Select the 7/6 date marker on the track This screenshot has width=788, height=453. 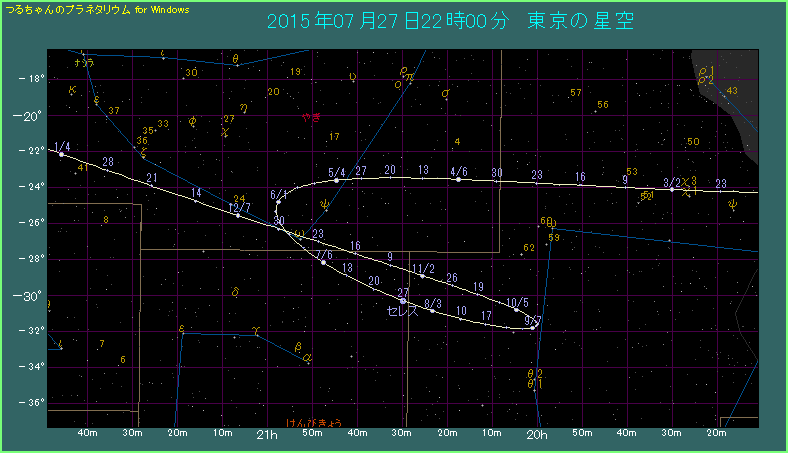click(323, 262)
